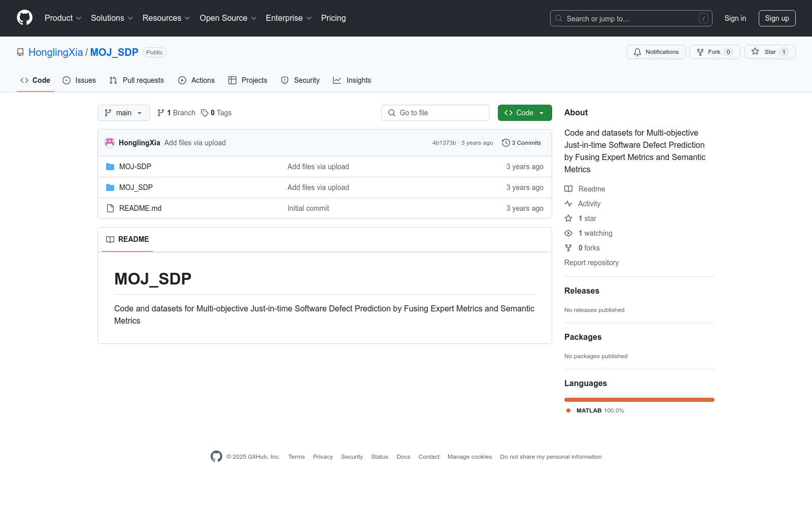Click the Sign in link
812x508 pixels.
(x=735, y=18)
